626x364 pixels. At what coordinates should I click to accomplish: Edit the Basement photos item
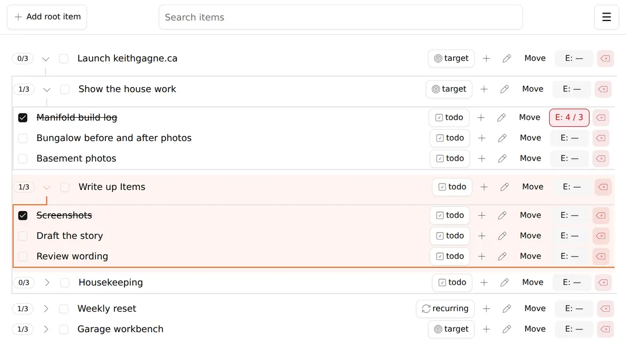(x=502, y=159)
